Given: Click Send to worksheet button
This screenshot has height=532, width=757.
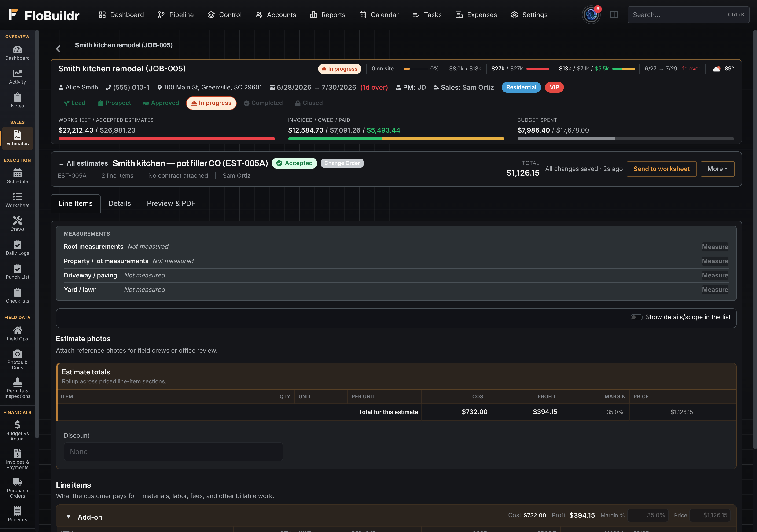Looking at the screenshot, I should (661, 169).
